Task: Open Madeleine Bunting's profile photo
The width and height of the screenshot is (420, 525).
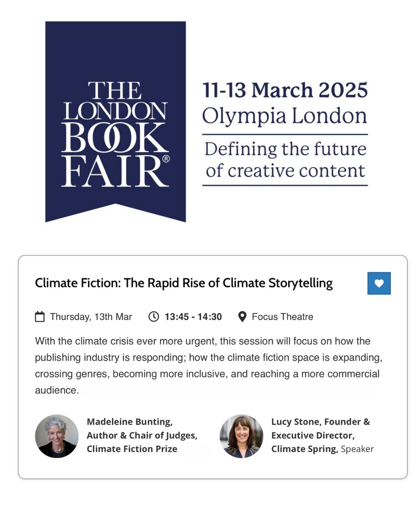Action: [57, 436]
